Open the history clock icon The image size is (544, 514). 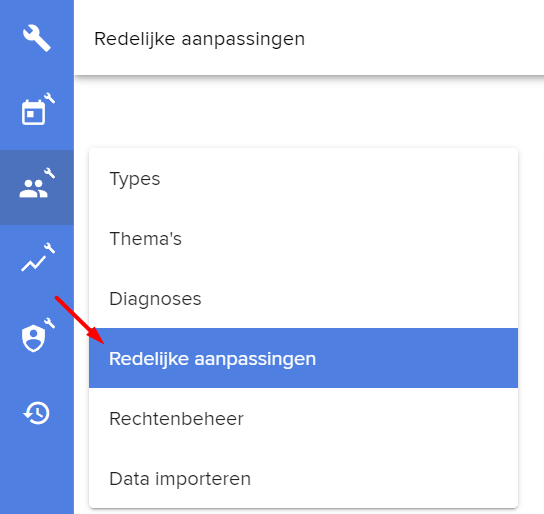click(x=37, y=413)
